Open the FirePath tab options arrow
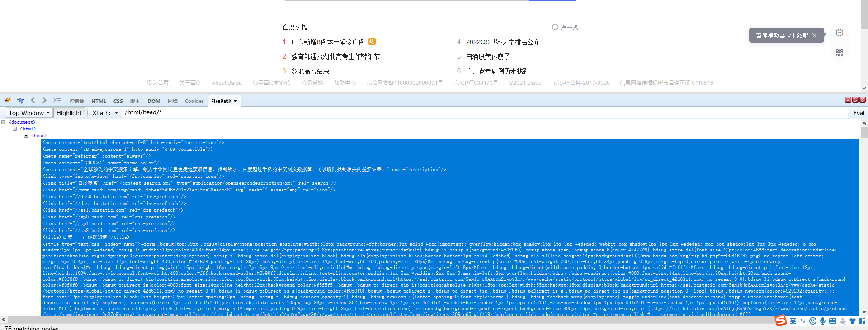The image size is (868, 330). (x=236, y=101)
